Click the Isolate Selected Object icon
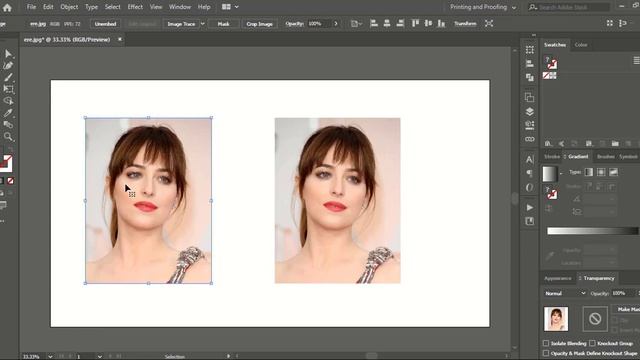The width and height of the screenshot is (640, 360). pos(489,23)
